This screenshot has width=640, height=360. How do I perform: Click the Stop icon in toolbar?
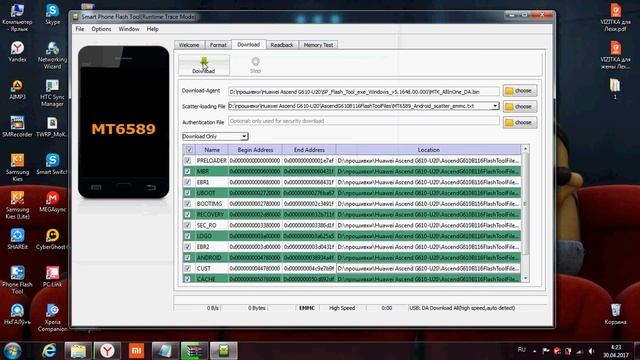[x=255, y=65]
